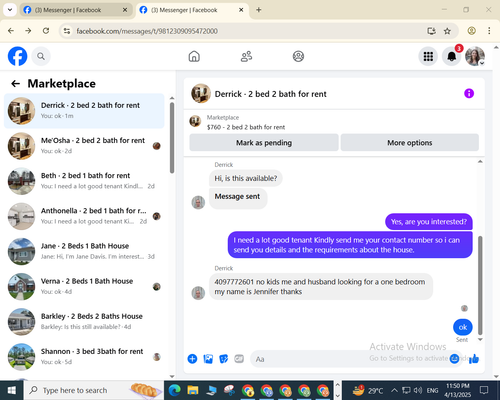Click the chat messages scrollbar

point(480,285)
